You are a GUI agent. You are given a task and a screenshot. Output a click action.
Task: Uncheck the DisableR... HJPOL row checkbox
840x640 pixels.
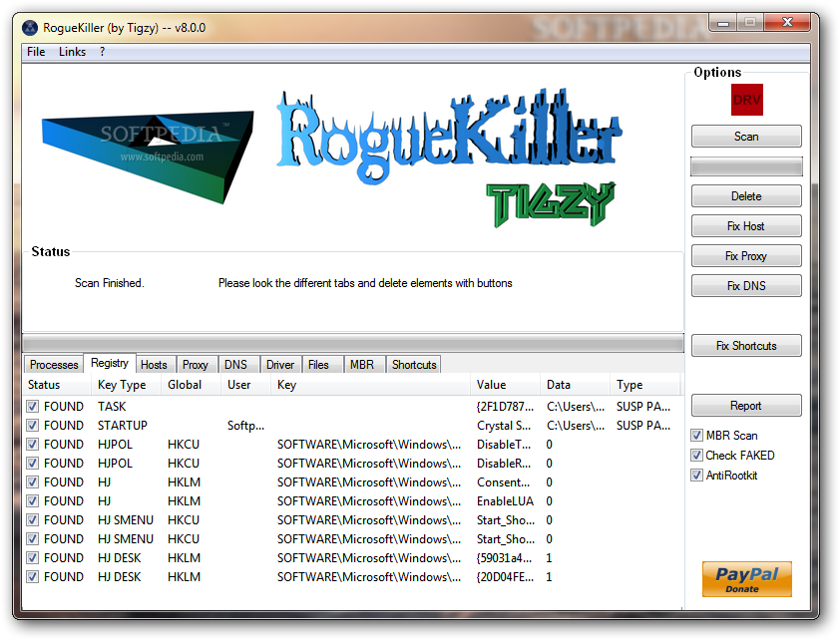coord(33,464)
